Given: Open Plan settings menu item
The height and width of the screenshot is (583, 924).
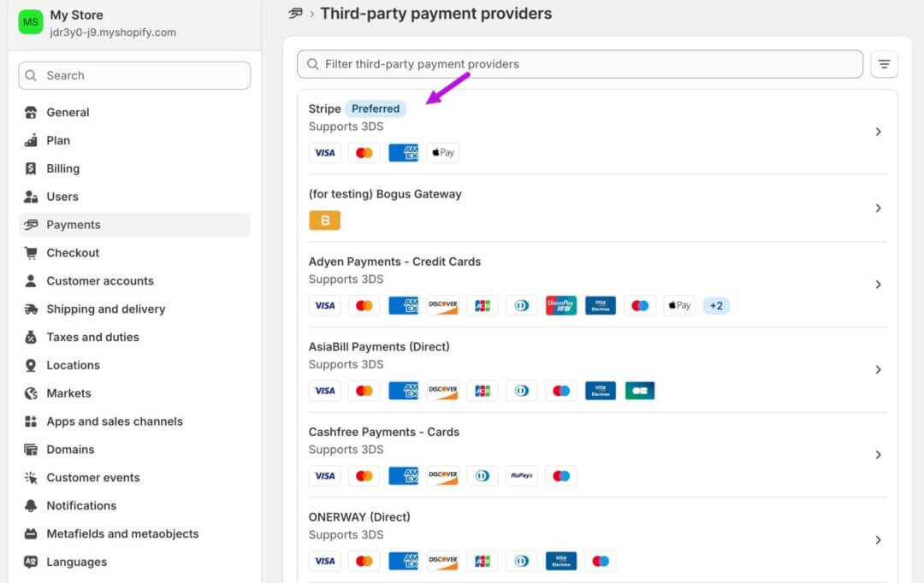Looking at the screenshot, I should pyautogui.click(x=134, y=141).
